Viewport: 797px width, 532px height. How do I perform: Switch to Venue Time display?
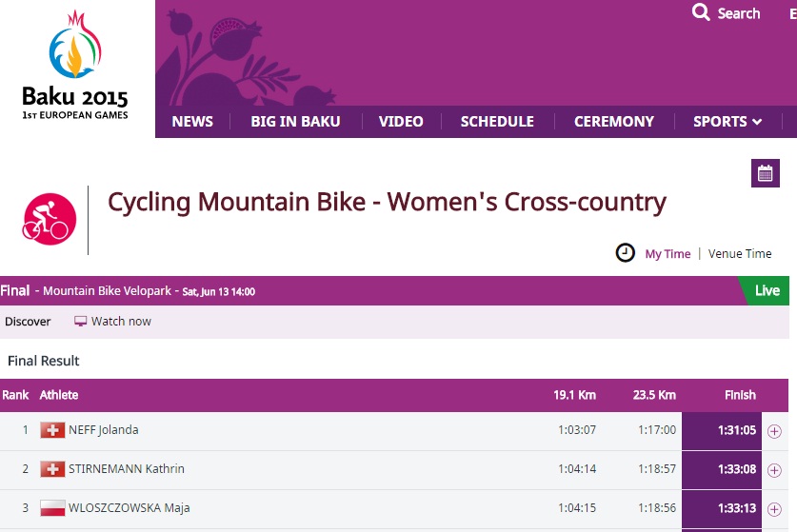point(740,253)
